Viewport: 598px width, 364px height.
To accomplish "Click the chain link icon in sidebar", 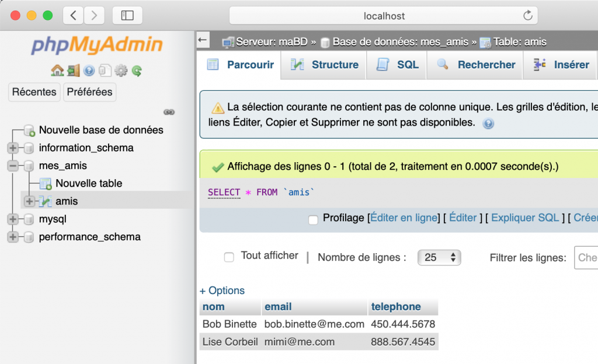I will 169,112.
